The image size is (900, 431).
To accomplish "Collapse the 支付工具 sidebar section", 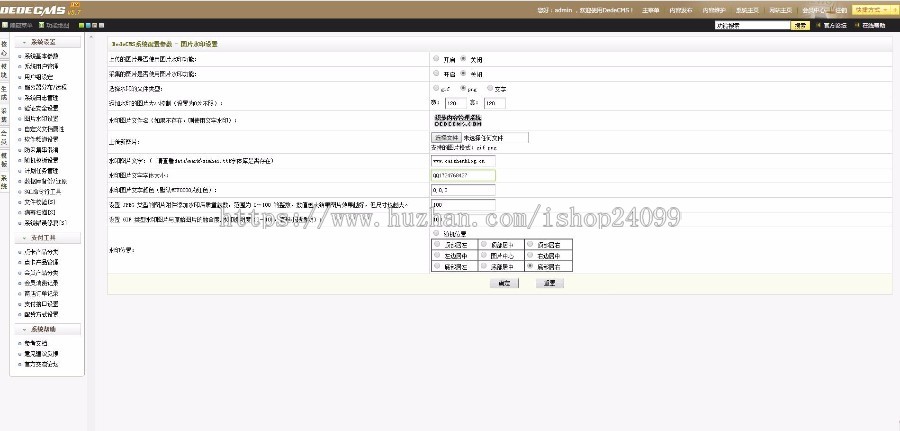I will pyautogui.click(x=47, y=238).
